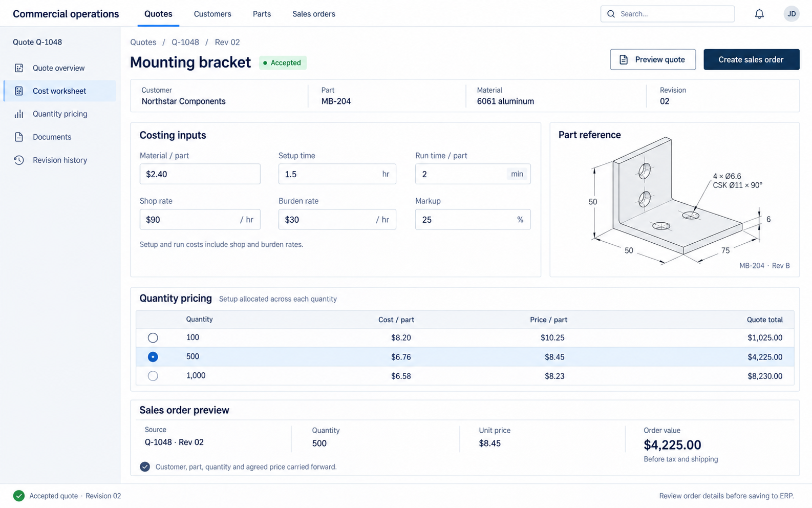Click the Run time / part field

tap(473, 174)
